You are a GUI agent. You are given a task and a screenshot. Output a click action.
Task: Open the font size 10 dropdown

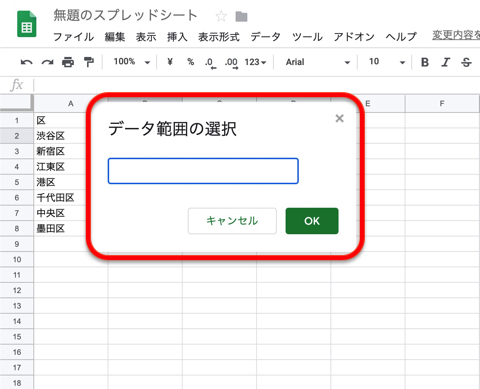387,62
